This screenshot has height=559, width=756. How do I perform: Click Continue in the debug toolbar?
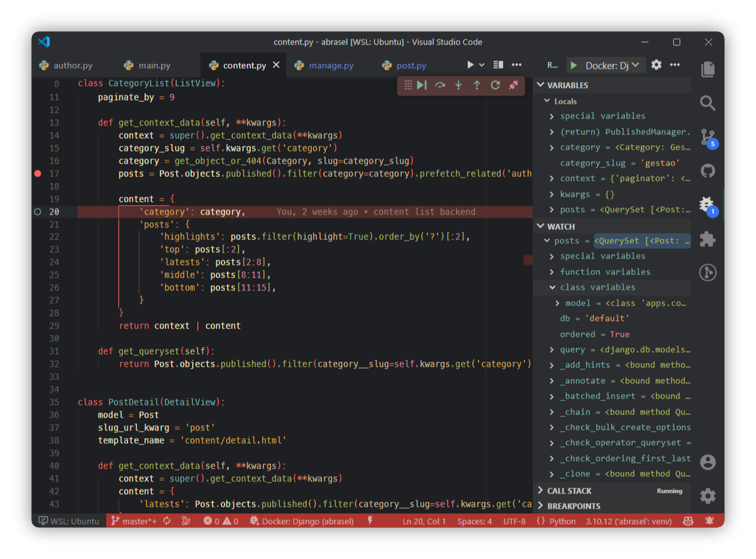click(422, 85)
